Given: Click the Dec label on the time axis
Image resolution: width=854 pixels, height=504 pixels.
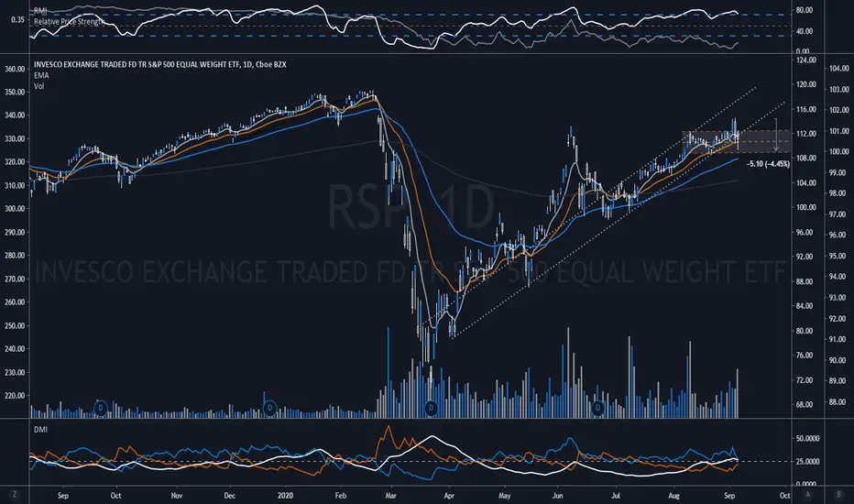Looking at the screenshot, I should pos(229,495).
